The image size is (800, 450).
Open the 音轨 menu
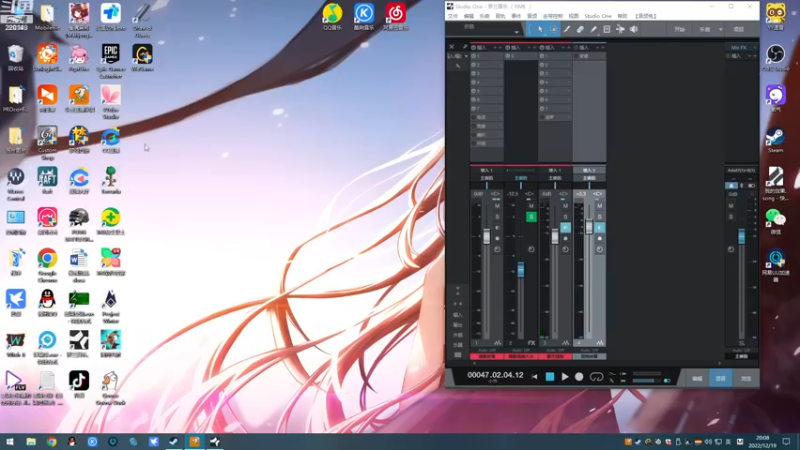pyautogui.click(x=500, y=16)
